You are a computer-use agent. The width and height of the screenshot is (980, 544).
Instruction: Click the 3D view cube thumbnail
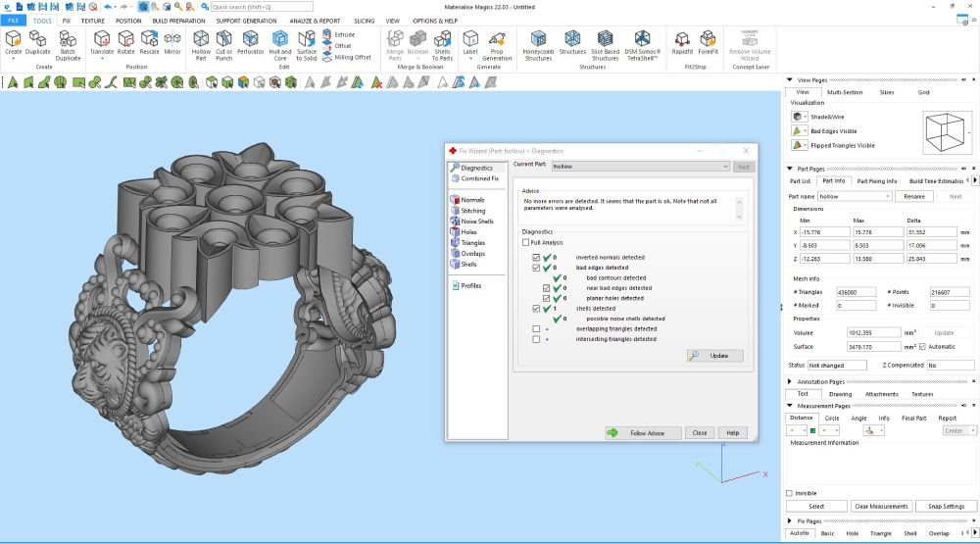[945, 132]
